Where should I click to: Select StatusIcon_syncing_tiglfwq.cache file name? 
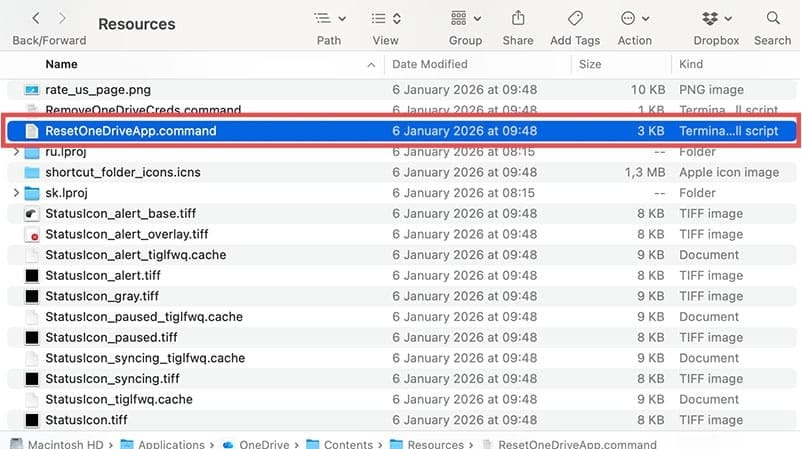coord(145,358)
